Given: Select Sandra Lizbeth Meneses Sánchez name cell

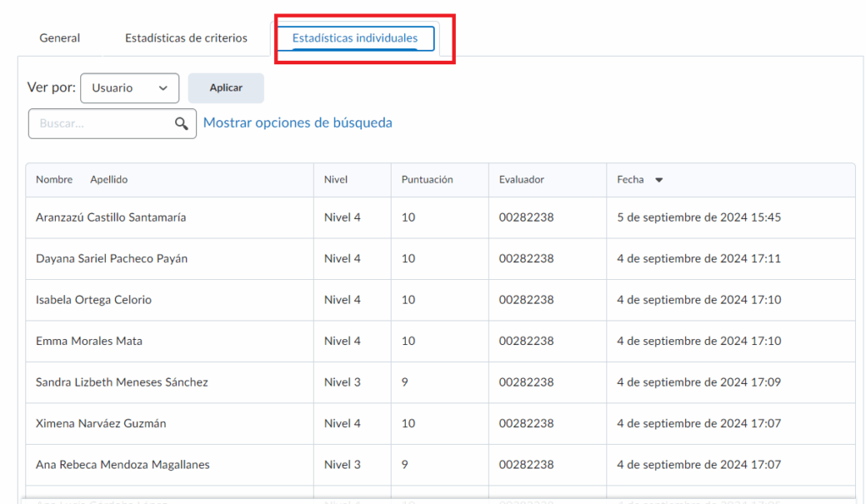Looking at the screenshot, I should [x=122, y=382].
